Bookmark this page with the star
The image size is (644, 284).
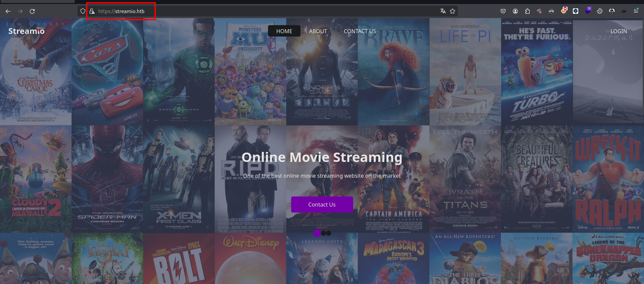(x=452, y=11)
